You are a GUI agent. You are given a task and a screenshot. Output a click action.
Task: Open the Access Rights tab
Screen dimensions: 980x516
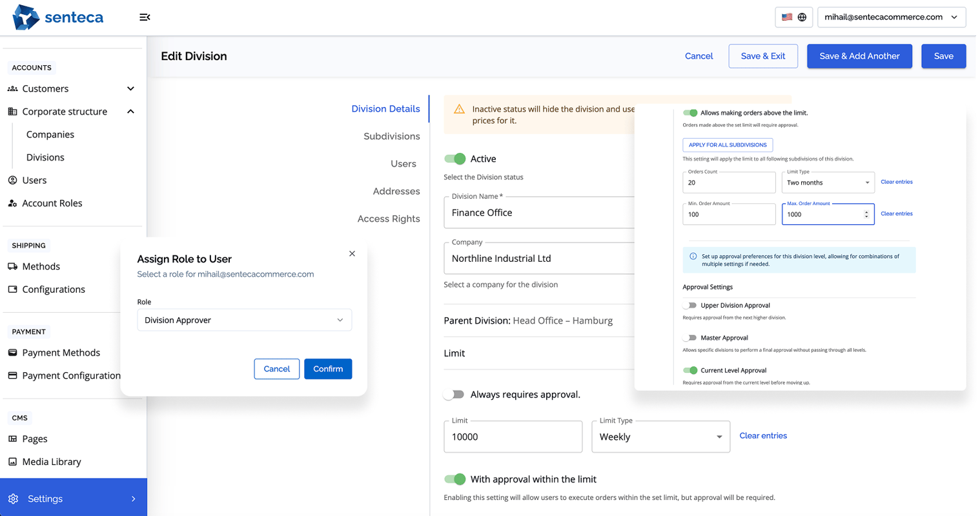[389, 219]
